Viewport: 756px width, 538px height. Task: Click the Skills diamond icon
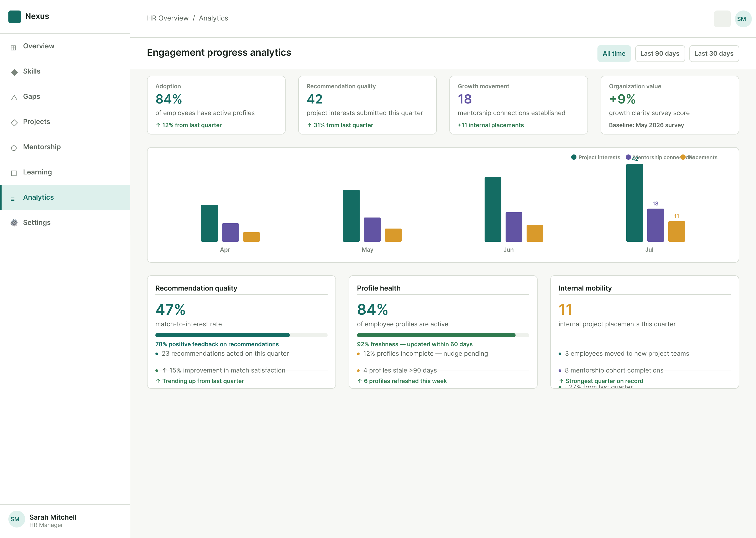tap(14, 72)
